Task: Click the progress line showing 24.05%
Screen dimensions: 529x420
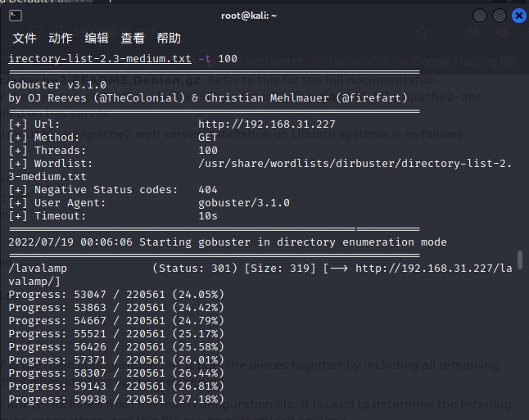Action: (x=116, y=295)
